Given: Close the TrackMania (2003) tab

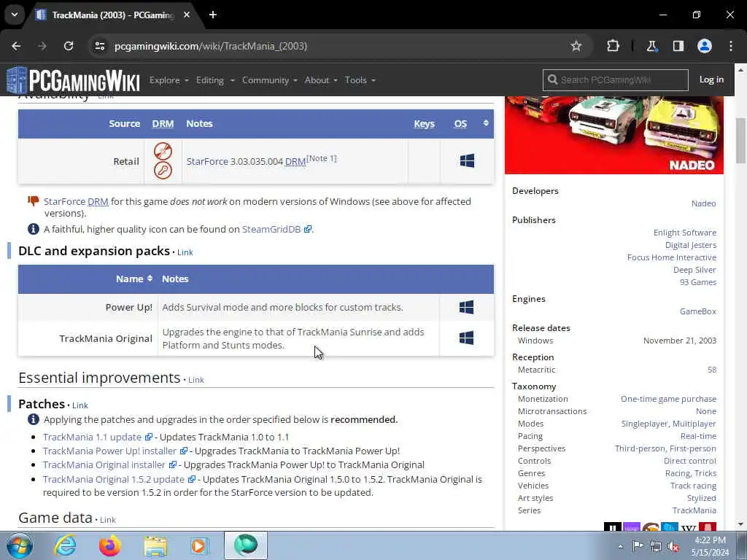Looking at the screenshot, I should coord(187,15).
